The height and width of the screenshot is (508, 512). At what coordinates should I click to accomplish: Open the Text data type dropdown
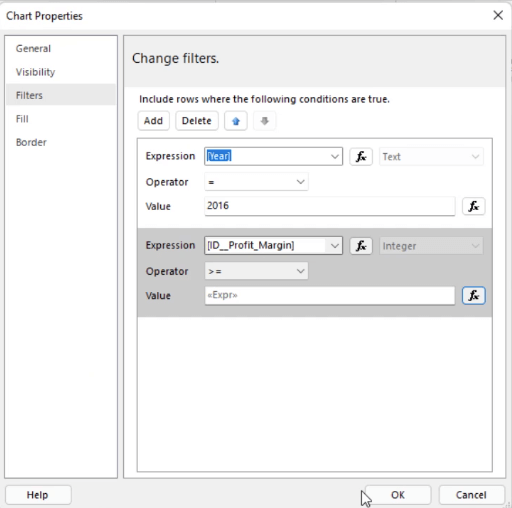pyautogui.click(x=431, y=156)
